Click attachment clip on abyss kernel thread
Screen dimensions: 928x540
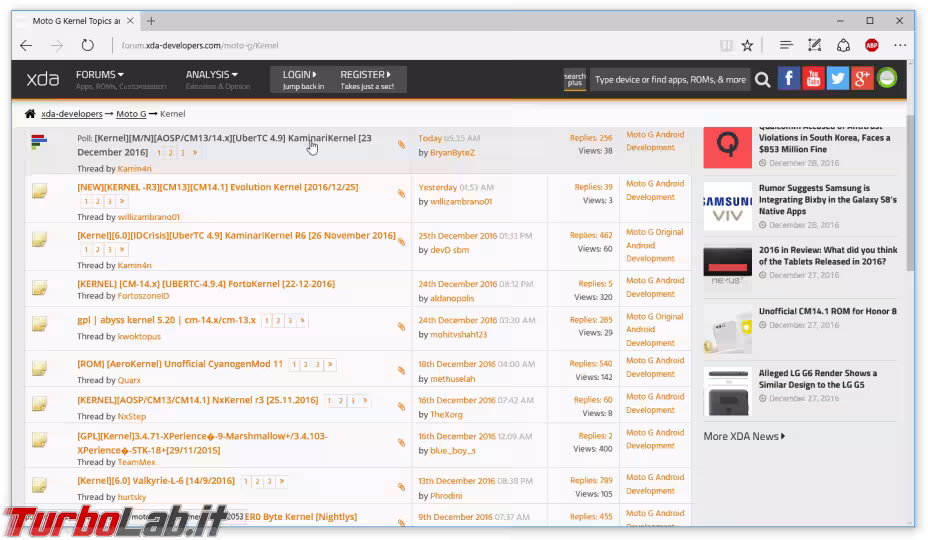click(401, 327)
